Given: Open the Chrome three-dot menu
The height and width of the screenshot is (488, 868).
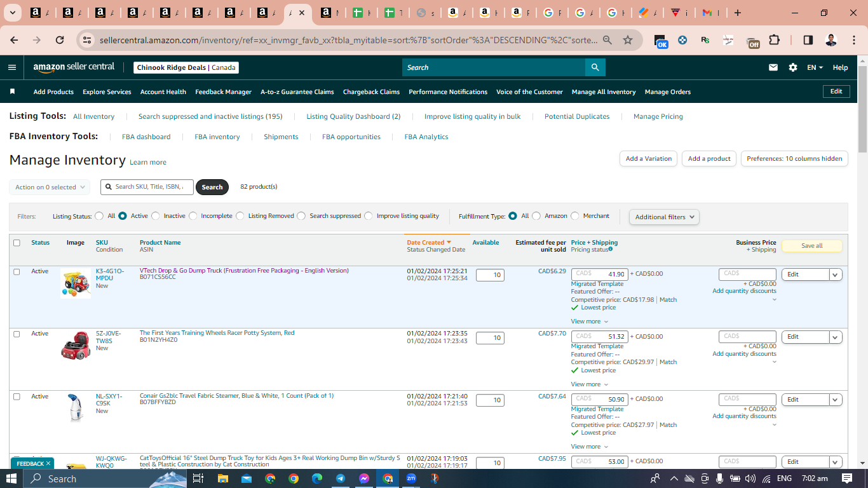Looking at the screenshot, I should (853, 40).
